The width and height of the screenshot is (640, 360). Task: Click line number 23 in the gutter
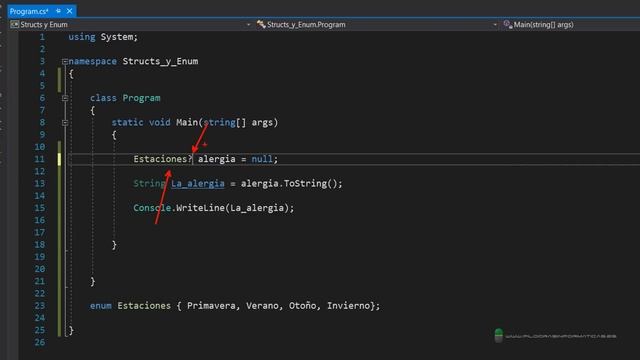(x=40, y=306)
